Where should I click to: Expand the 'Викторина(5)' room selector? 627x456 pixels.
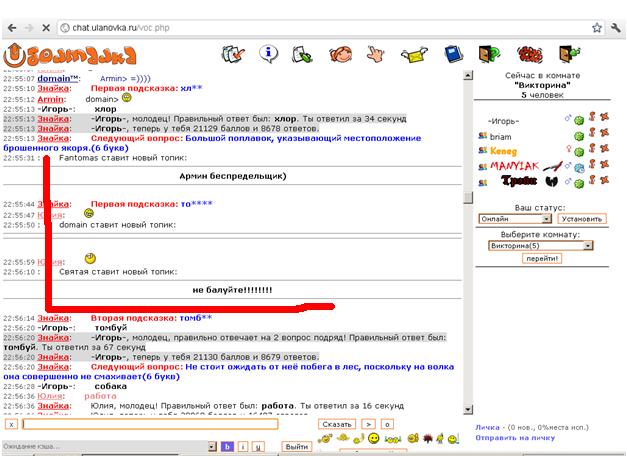pyautogui.click(x=541, y=245)
